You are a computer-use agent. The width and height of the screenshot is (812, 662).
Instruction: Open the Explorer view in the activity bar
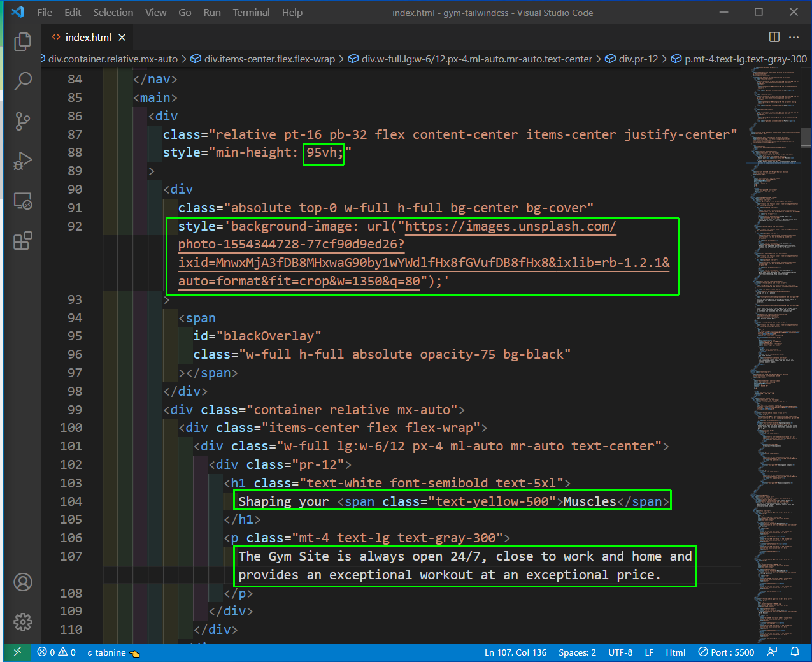23,41
